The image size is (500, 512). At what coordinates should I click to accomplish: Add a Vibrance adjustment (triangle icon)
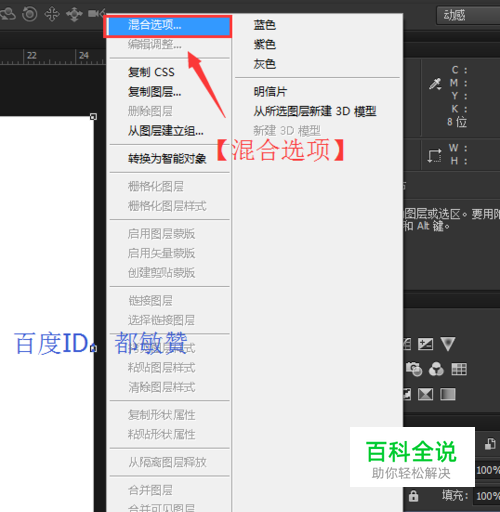click(448, 344)
